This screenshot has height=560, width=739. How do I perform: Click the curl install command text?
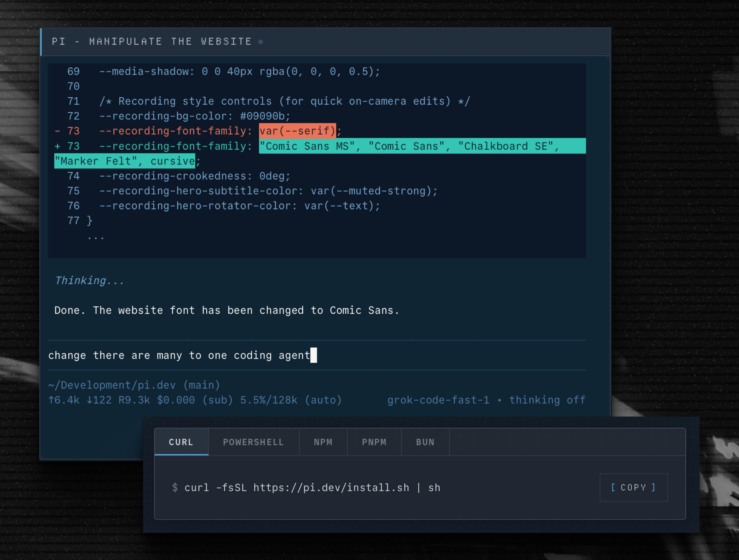pyautogui.click(x=312, y=488)
